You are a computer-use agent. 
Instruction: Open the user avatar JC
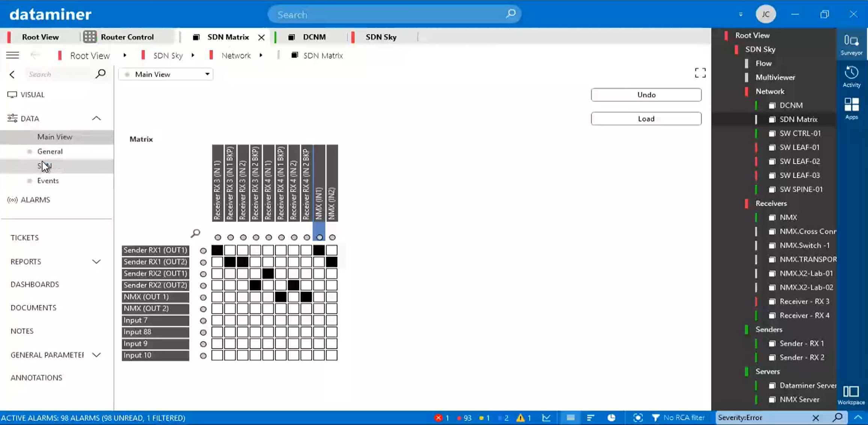(766, 14)
